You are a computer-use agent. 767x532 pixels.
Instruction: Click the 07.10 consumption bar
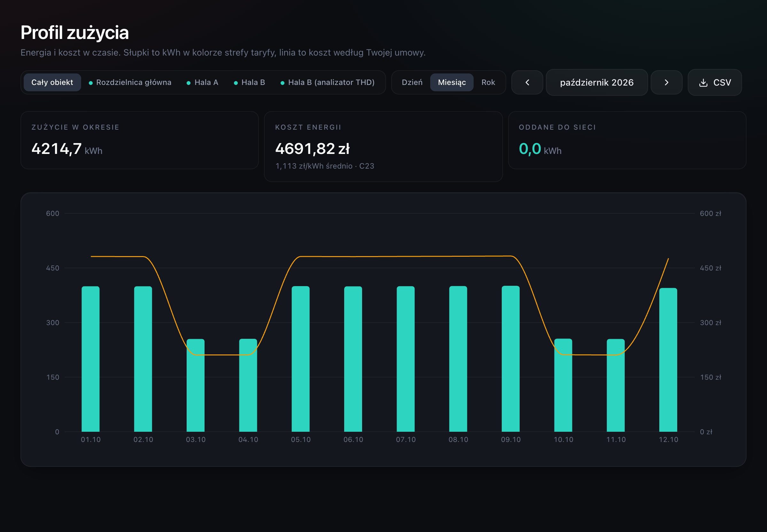pyautogui.click(x=406, y=359)
